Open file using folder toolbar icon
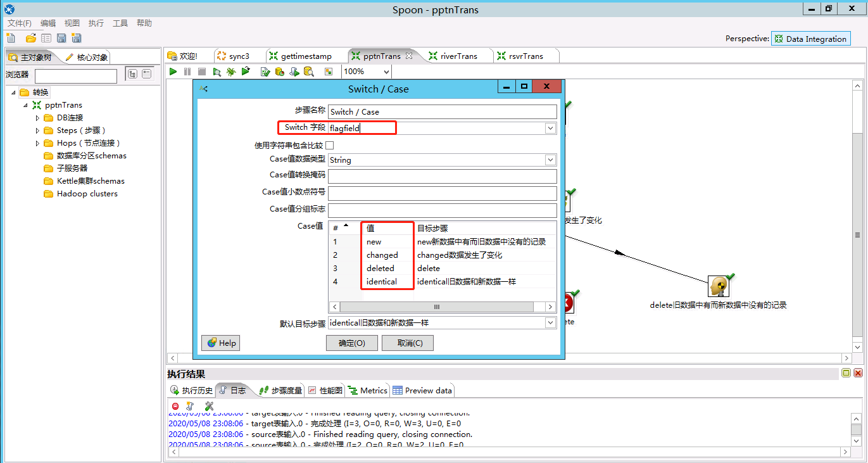Viewport: 868px width, 463px height. (30, 38)
